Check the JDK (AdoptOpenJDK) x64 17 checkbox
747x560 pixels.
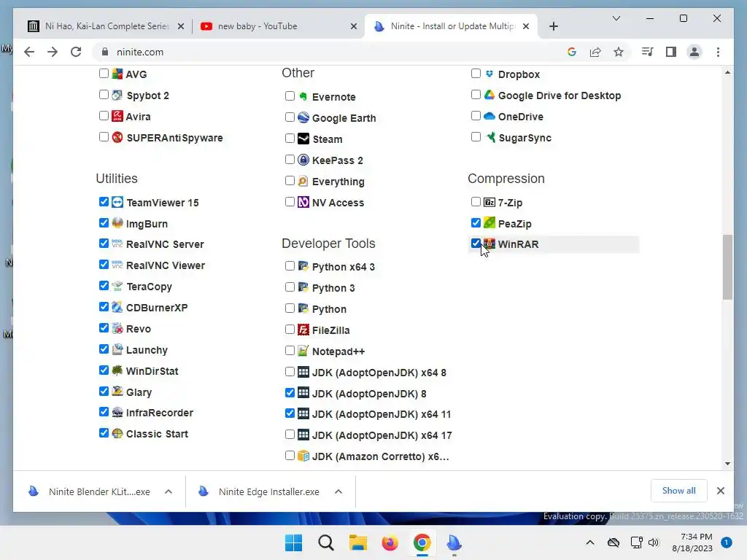(290, 435)
